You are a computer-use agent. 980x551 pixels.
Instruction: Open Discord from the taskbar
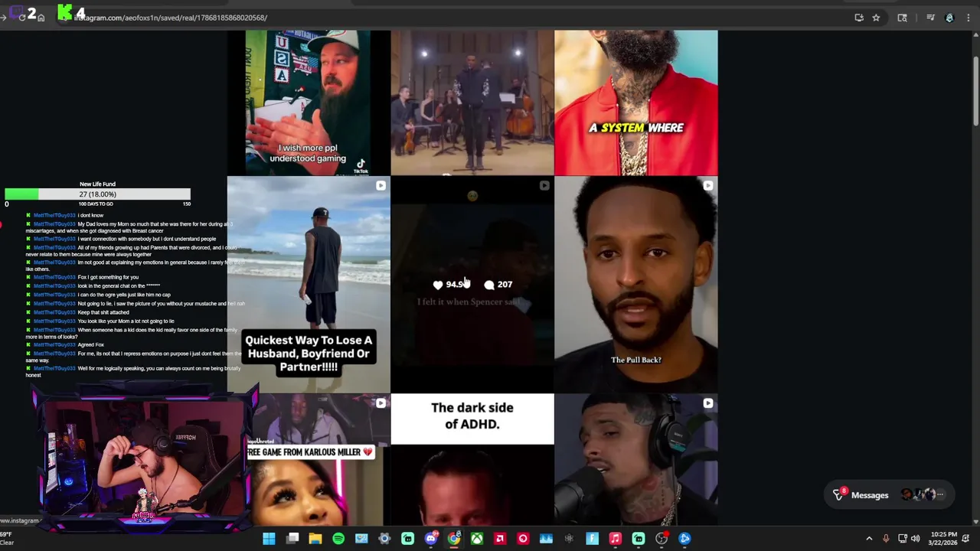(x=431, y=539)
